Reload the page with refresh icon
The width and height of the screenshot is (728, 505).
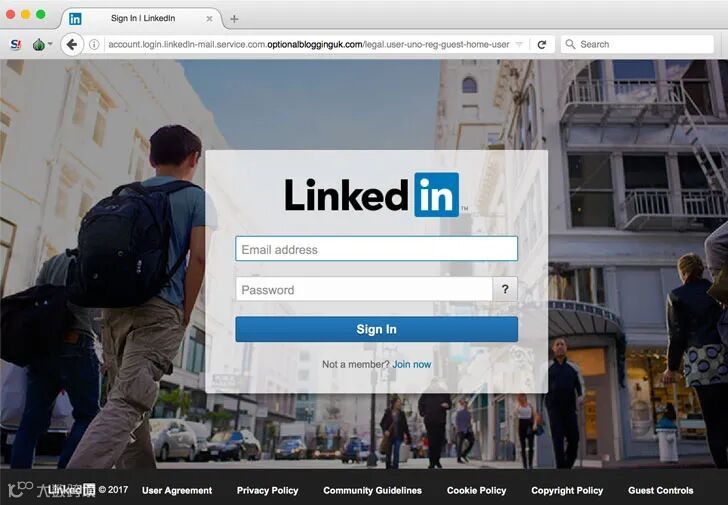click(541, 45)
